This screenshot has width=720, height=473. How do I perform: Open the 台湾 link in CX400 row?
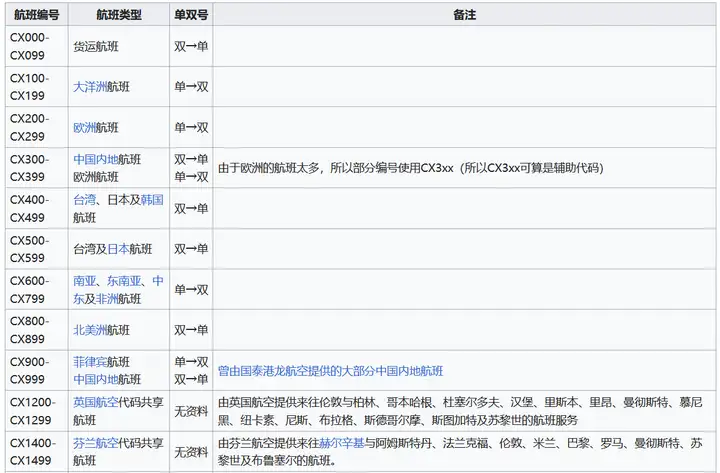point(84,200)
